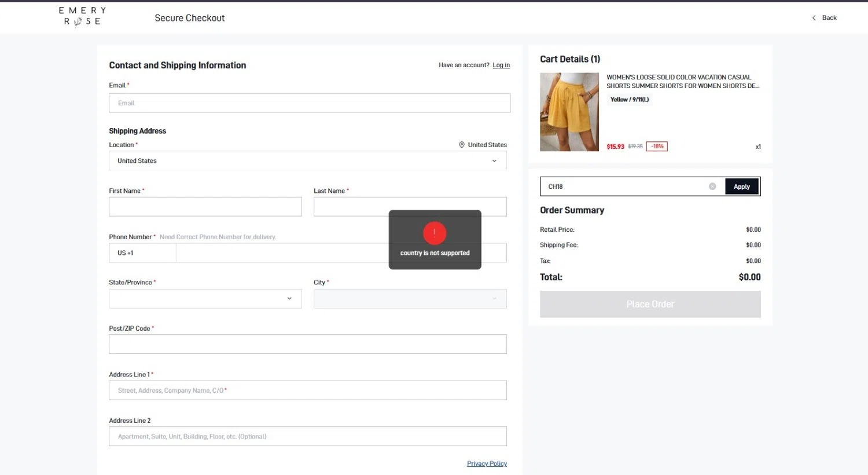868x475 pixels.
Task: Click the Yellow / 9/11(L) variant label
Action: pos(630,100)
